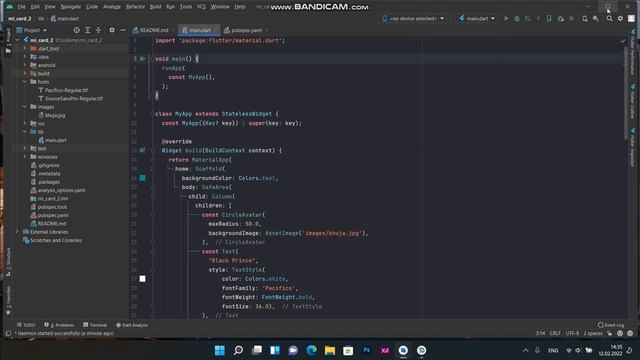640x360 pixels.
Task: Toggle the Structure tool window side tab
Action: point(8,262)
